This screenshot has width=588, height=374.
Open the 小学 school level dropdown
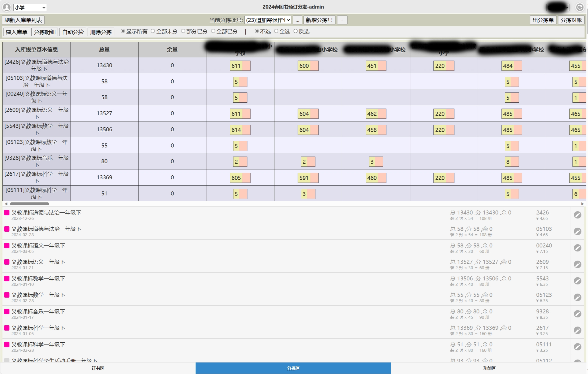point(30,8)
